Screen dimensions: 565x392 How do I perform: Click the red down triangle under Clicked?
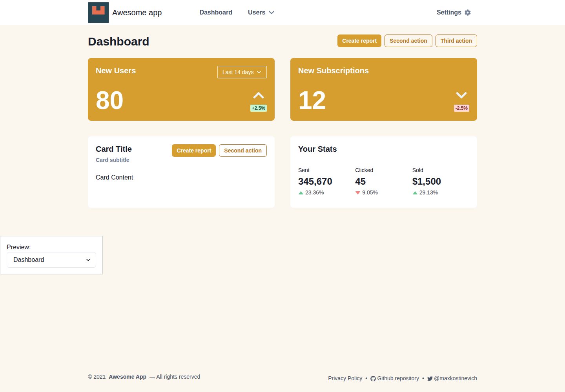pyautogui.click(x=358, y=193)
